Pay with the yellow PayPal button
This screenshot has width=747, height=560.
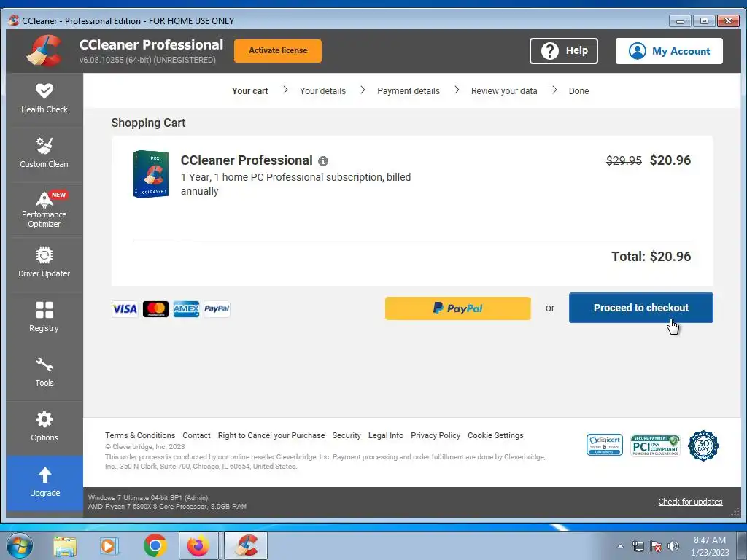[x=457, y=308]
